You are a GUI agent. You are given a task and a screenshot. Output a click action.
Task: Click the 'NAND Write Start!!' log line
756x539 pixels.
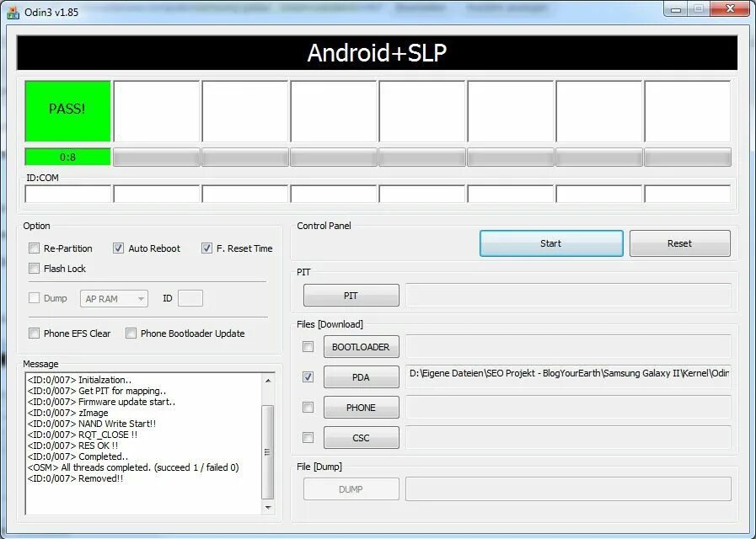click(x=92, y=424)
